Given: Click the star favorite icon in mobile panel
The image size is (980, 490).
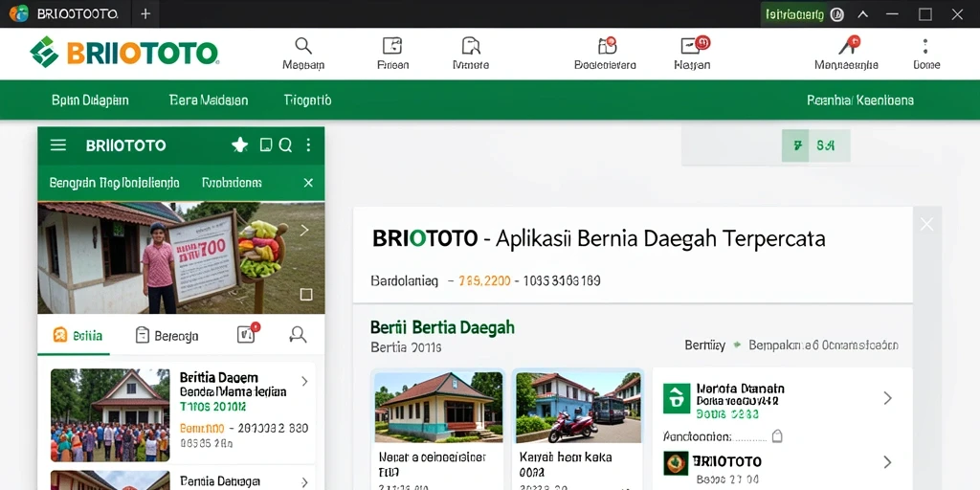Looking at the screenshot, I should click(x=240, y=145).
